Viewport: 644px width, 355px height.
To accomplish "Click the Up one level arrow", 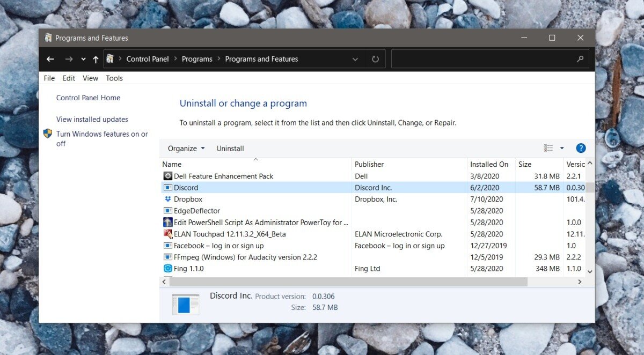I will coord(96,59).
